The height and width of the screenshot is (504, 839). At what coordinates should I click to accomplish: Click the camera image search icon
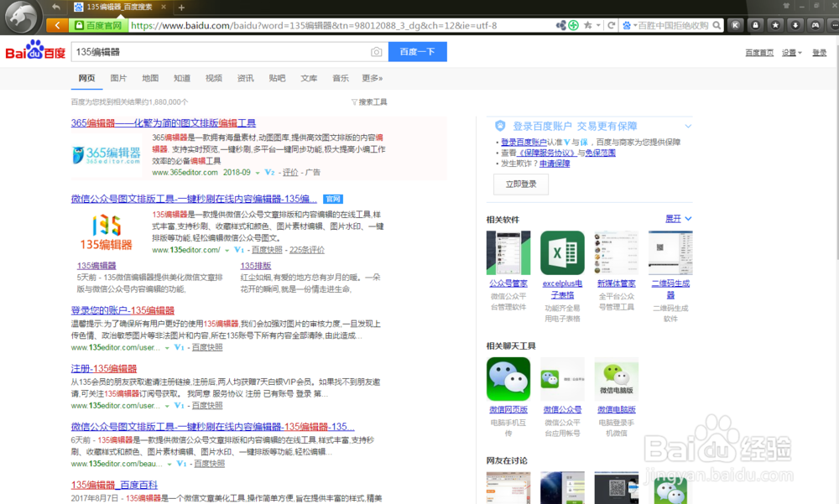tap(376, 52)
